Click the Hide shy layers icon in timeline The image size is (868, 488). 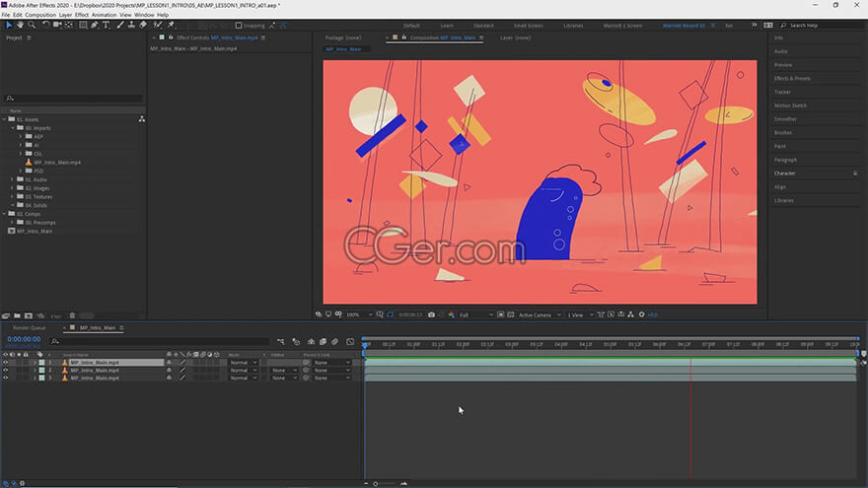point(311,342)
